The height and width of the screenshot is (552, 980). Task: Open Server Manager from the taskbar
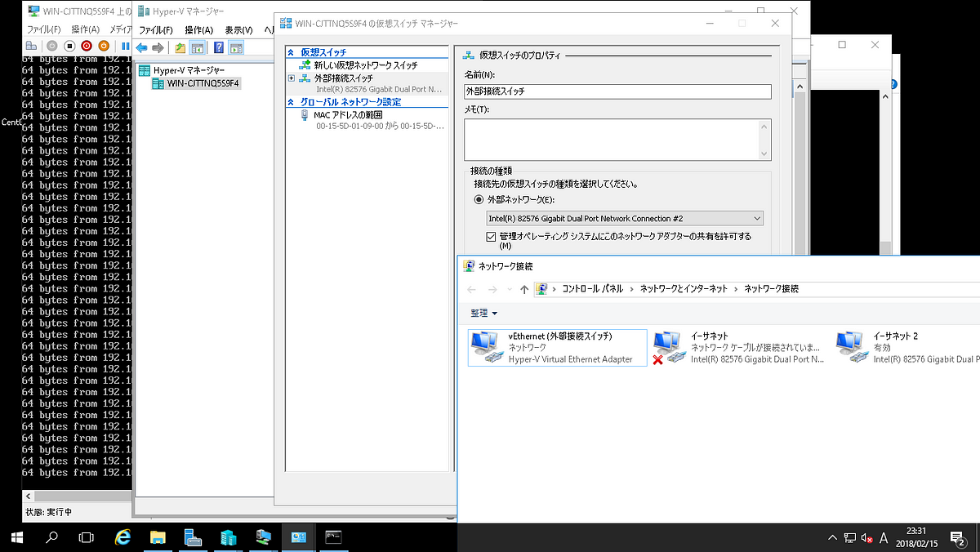193,536
